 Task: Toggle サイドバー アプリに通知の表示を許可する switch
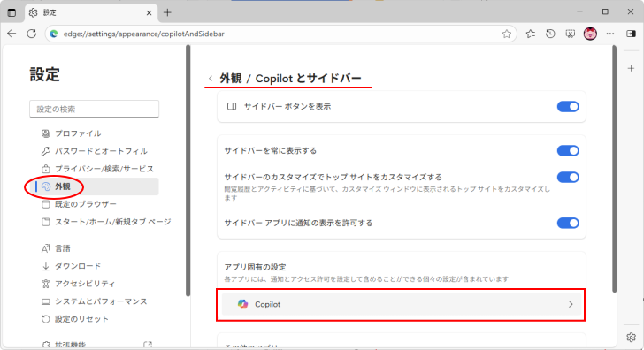pyautogui.click(x=568, y=223)
